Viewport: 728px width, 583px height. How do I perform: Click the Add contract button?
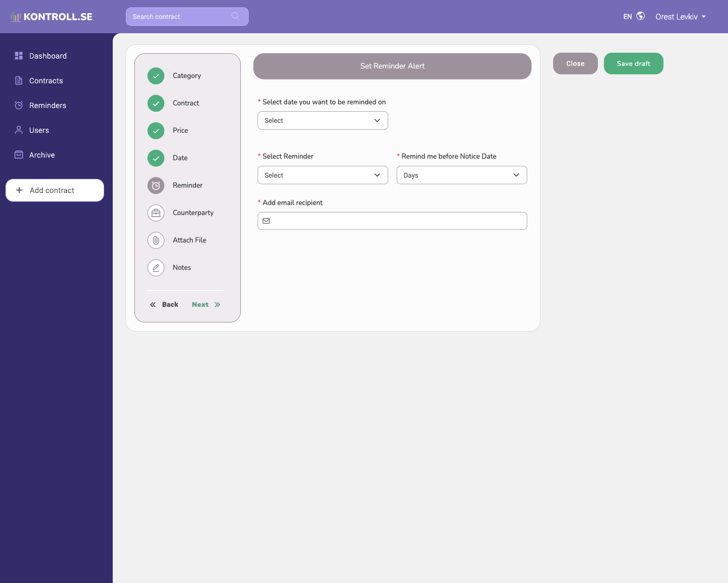[x=55, y=190]
